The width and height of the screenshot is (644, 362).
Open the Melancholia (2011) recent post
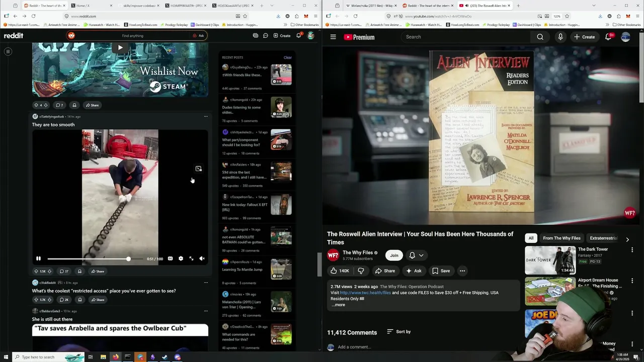[242, 304]
